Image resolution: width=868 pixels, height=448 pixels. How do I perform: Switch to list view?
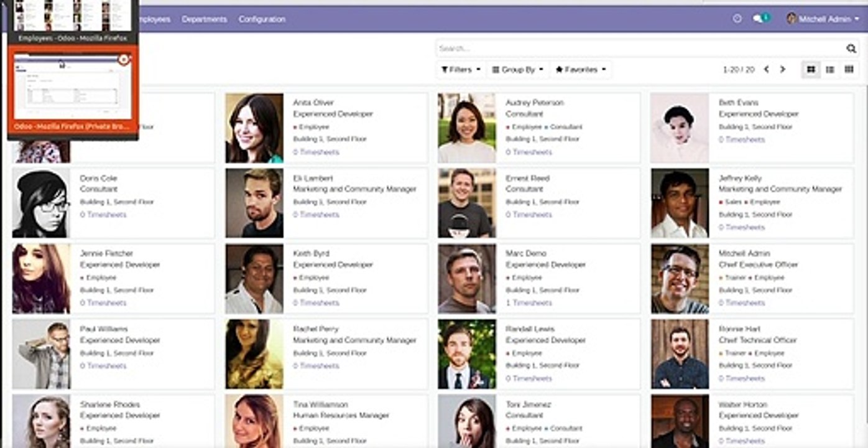point(829,70)
